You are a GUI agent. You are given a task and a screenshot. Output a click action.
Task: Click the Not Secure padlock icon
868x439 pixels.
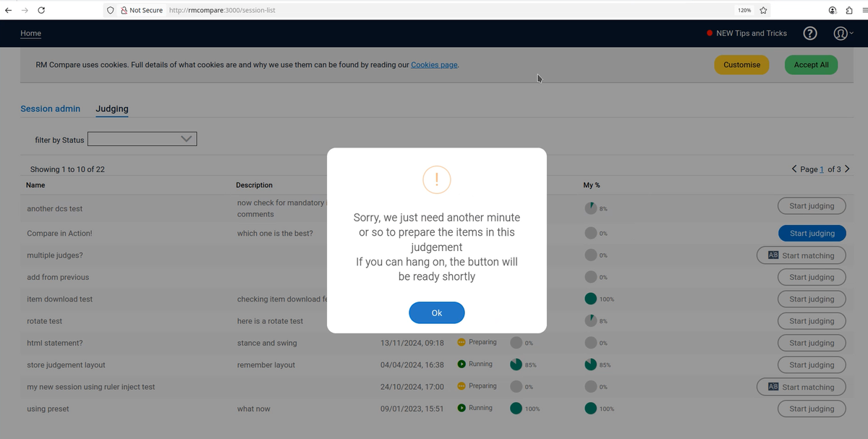click(x=124, y=10)
